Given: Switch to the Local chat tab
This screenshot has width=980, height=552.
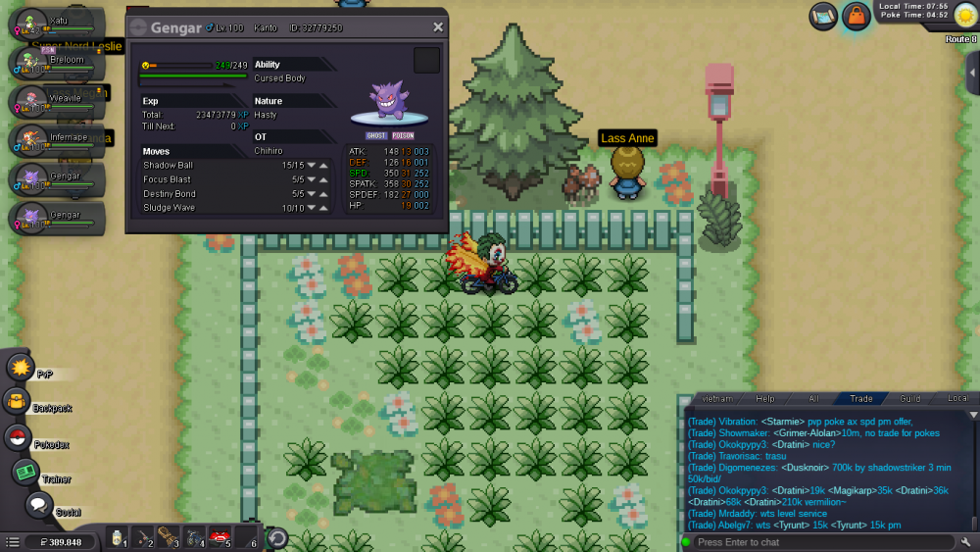Looking at the screenshot, I should tap(956, 399).
